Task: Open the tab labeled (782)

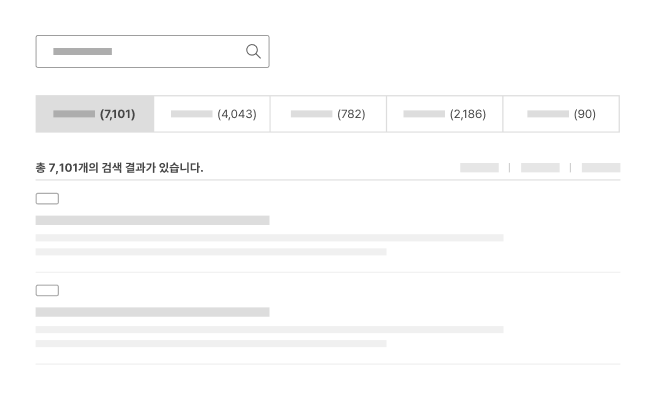Action: (328, 114)
